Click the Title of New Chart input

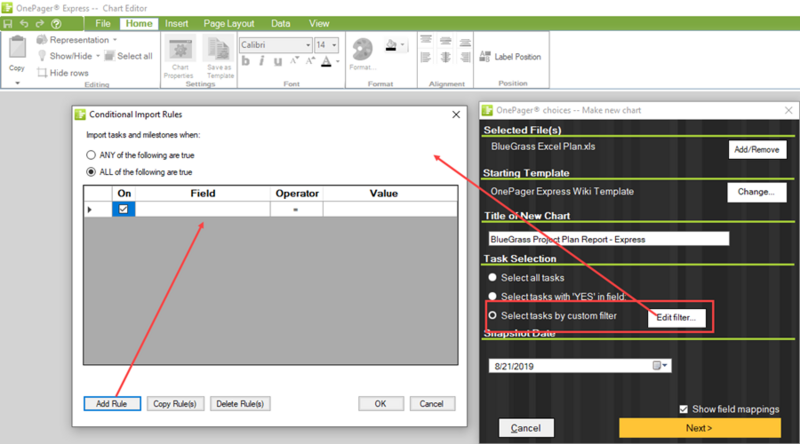pos(609,239)
